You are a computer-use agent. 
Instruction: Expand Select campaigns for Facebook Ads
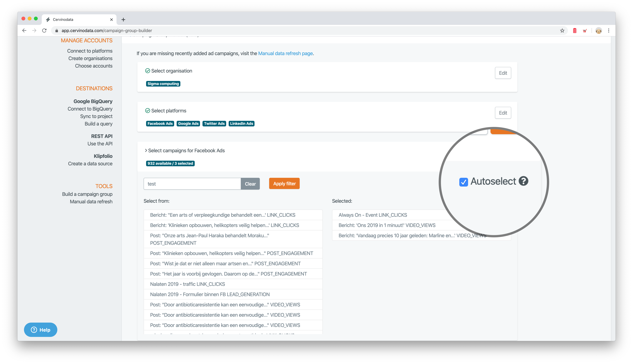click(185, 151)
